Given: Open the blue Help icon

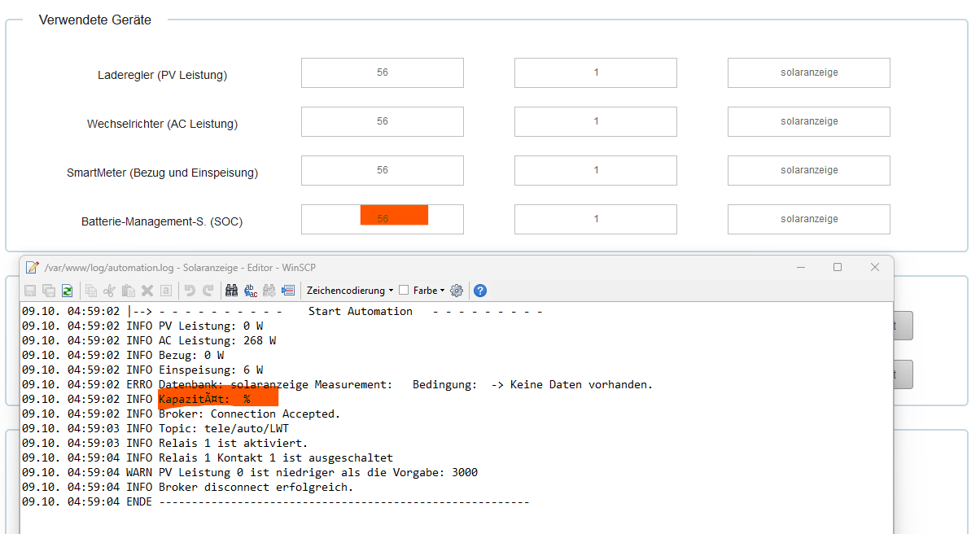Looking at the screenshot, I should (480, 291).
